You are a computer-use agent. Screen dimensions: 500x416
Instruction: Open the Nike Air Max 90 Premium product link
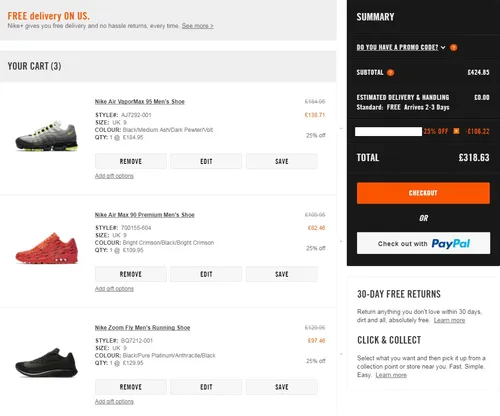(x=145, y=215)
